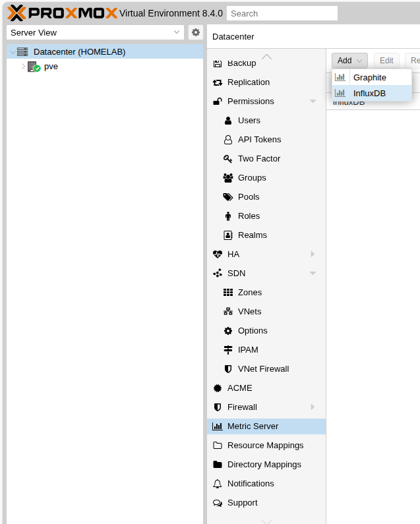
Task: Click the Two Factor key icon
Action: [x=227, y=159]
